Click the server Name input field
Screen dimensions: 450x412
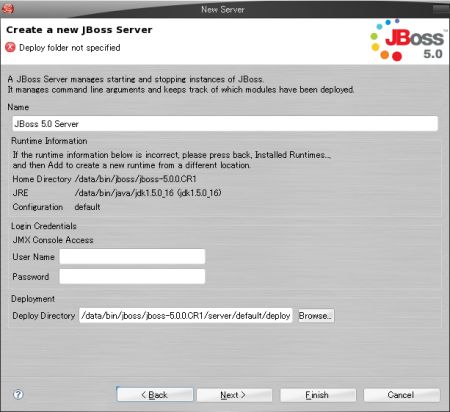[x=225, y=124]
